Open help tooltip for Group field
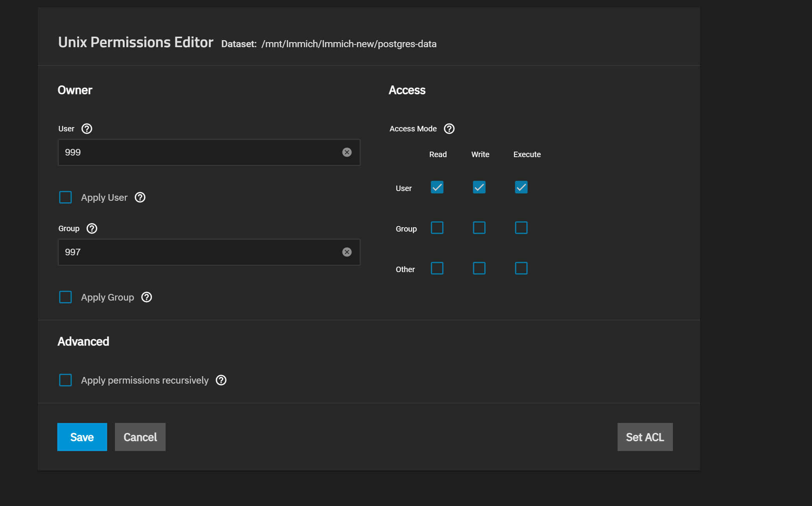The width and height of the screenshot is (812, 506). [92, 228]
